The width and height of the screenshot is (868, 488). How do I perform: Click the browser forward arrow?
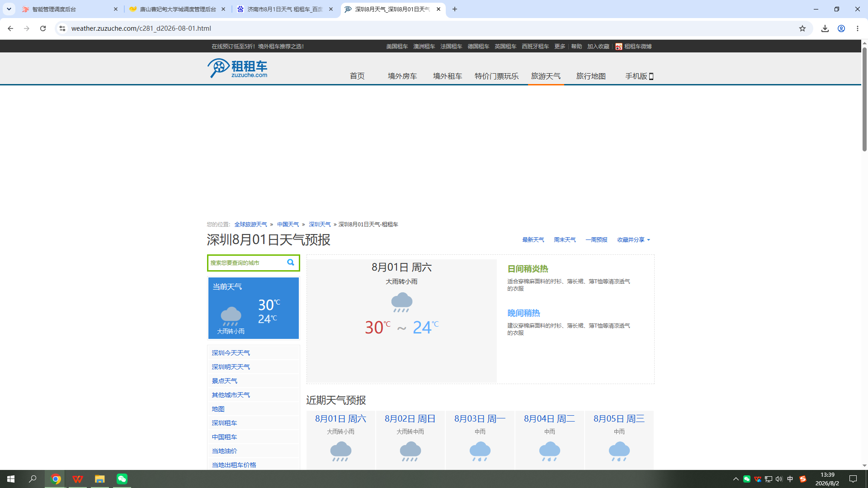[x=27, y=28]
